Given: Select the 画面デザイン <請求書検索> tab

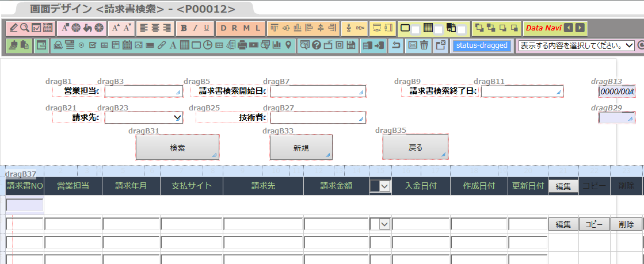Looking at the screenshot, I should click(x=133, y=9).
